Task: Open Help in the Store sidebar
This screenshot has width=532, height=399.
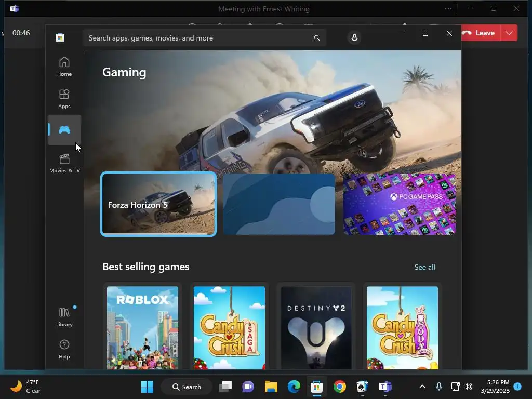Action: coord(64,349)
